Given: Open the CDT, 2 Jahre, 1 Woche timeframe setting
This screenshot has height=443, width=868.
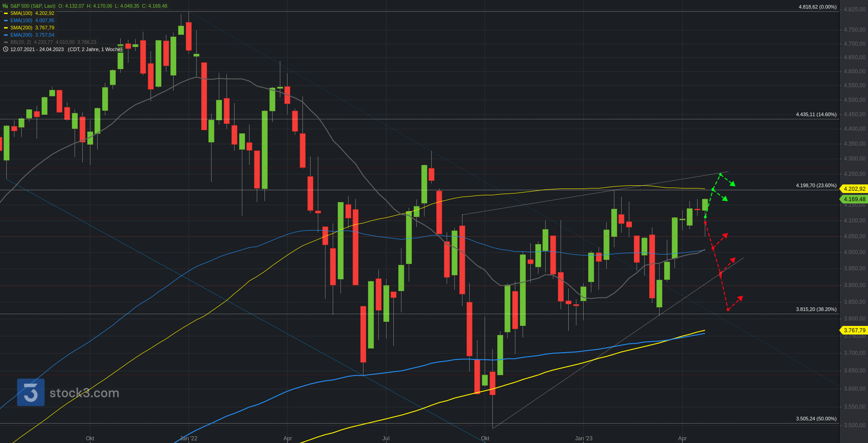Looking at the screenshot, I should 95,49.
